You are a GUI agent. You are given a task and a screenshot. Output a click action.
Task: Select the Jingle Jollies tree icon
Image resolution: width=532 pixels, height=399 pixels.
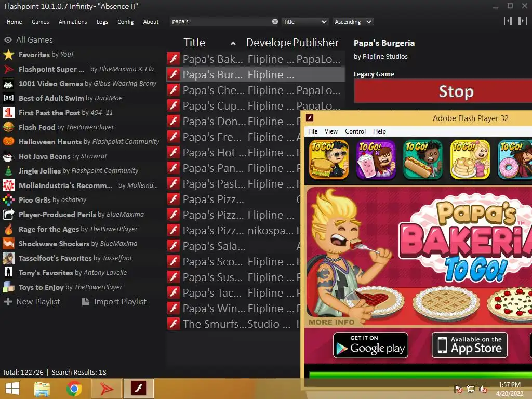[x=8, y=171]
